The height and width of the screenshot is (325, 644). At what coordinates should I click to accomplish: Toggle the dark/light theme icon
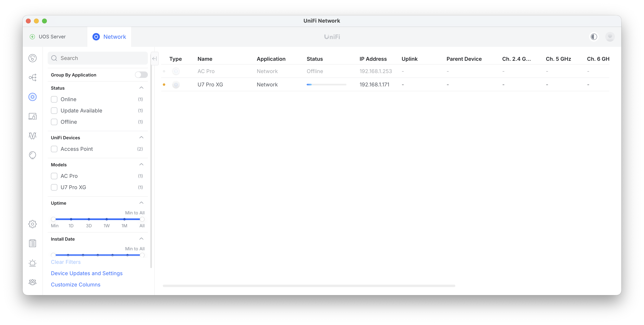click(x=594, y=37)
